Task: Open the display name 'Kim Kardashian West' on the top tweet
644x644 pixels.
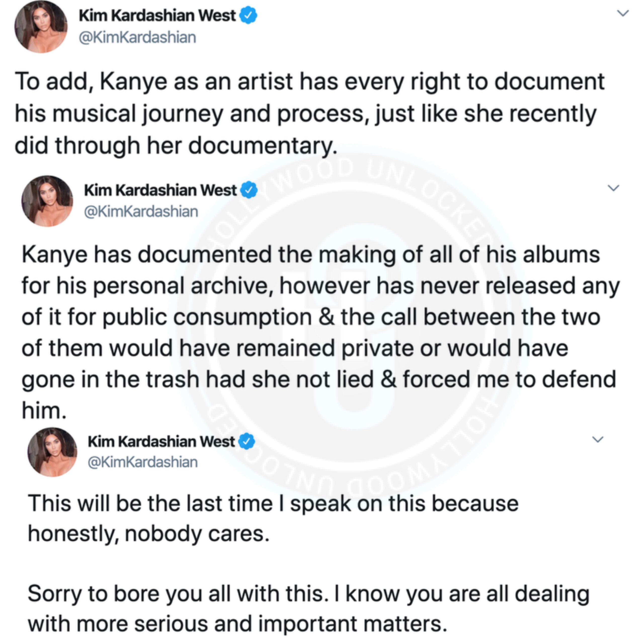Action: tap(157, 16)
